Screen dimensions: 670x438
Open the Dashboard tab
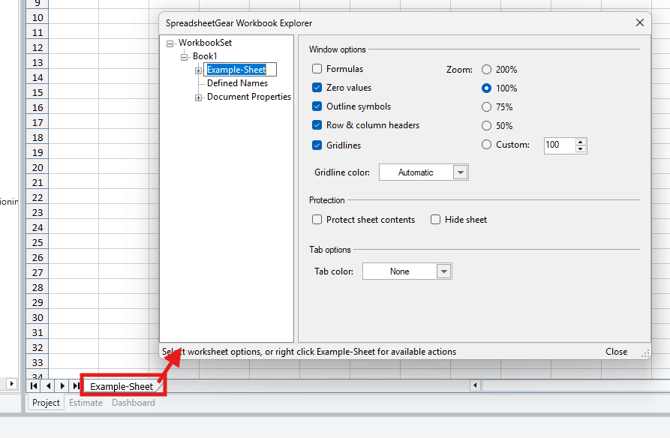tap(133, 403)
